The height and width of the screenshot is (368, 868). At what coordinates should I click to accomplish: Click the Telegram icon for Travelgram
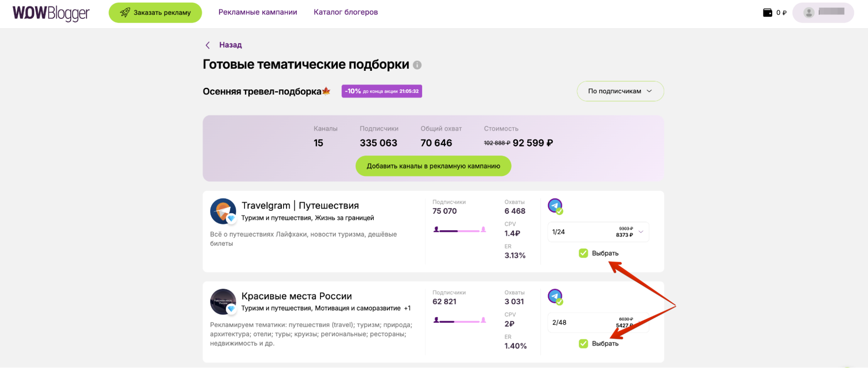(555, 206)
